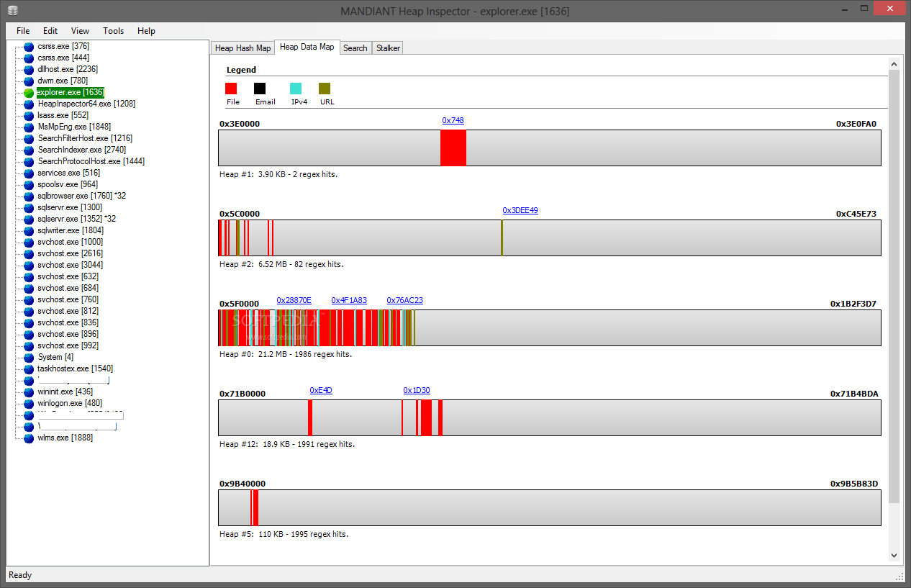Click the red hit in Heap #5 map
The width and height of the screenshot is (911, 588).
coord(255,508)
